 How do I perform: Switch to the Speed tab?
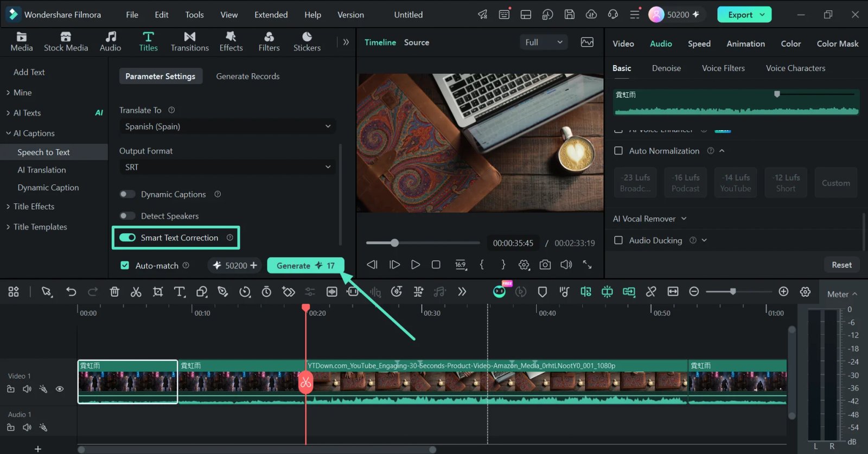tap(699, 43)
